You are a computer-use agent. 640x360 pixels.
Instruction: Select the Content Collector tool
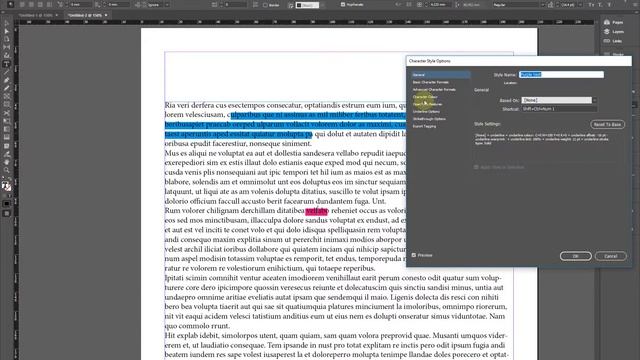click(7, 56)
